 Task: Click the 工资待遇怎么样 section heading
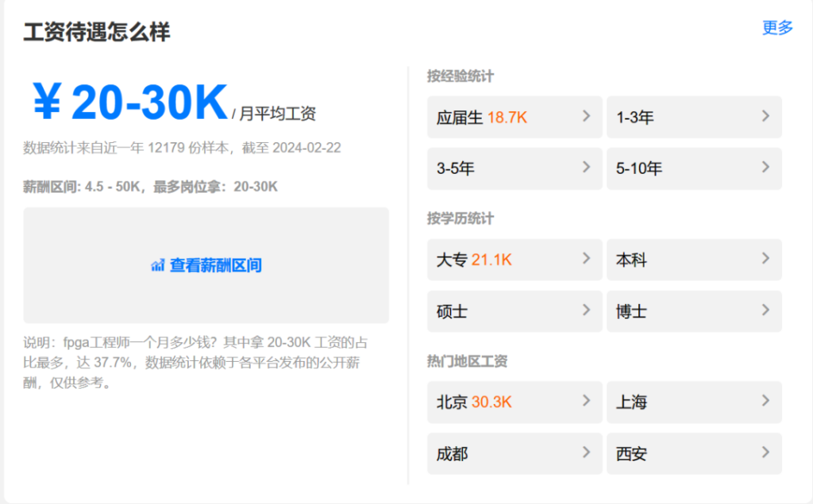click(97, 32)
